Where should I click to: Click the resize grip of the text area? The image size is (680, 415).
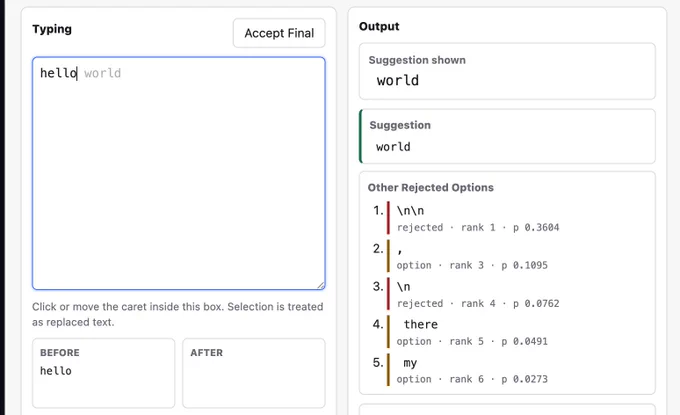320,285
